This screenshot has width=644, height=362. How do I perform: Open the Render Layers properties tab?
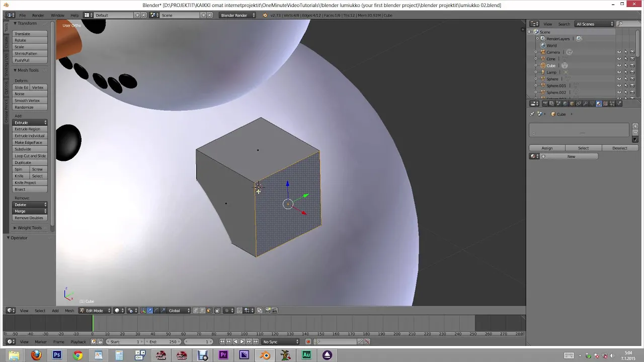551,104
